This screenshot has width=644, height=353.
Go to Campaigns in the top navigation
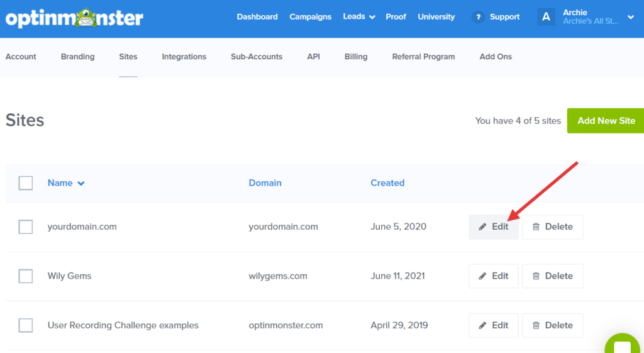[x=310, y=17]
